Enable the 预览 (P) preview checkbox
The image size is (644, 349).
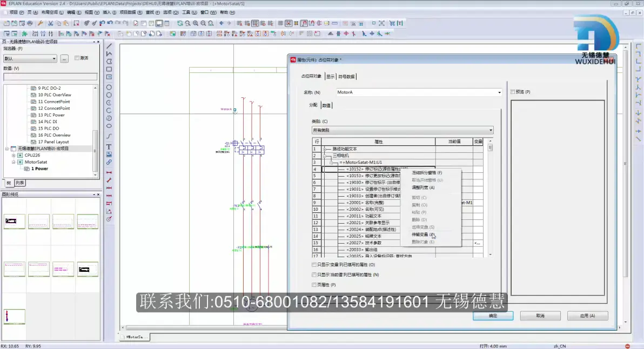(513, 92)
